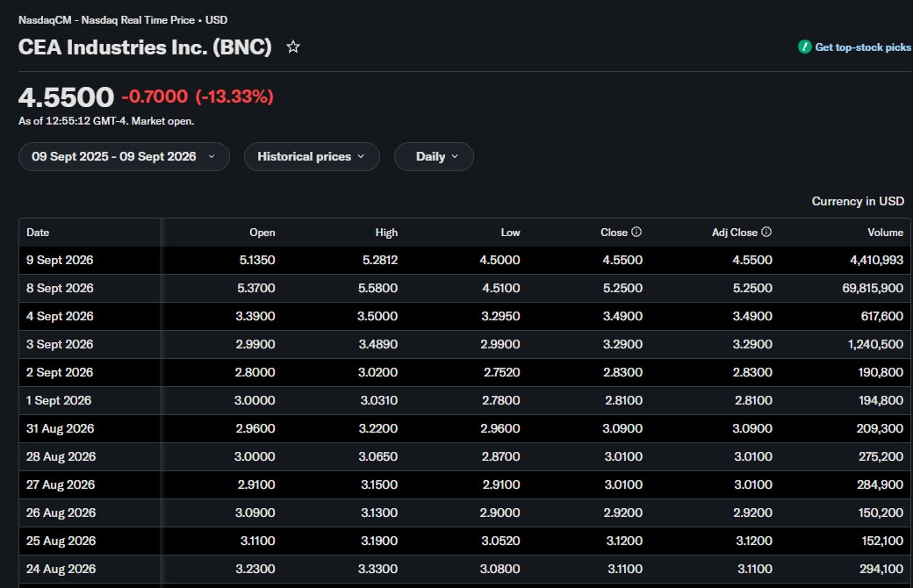
Task: Click high price 5.5800 on 8 Sept
Action: coord(377,288)
